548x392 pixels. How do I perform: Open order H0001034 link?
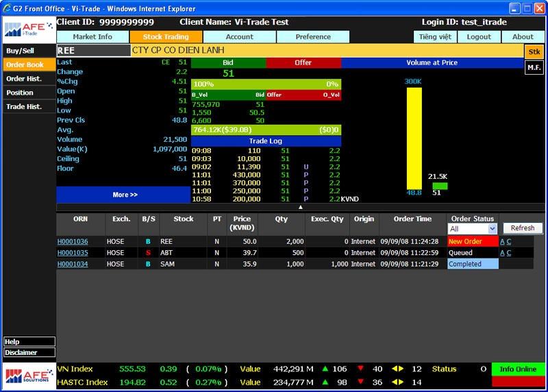[x=73, y=264]
